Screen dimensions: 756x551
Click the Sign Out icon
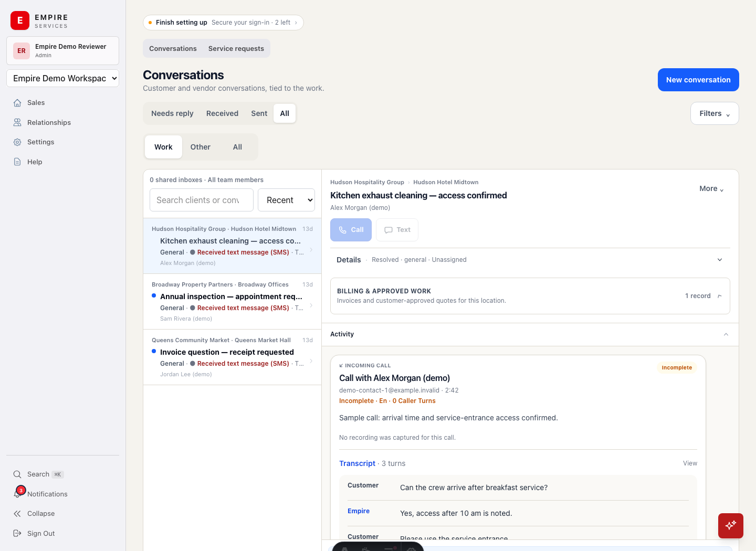(x=17, y=533)
